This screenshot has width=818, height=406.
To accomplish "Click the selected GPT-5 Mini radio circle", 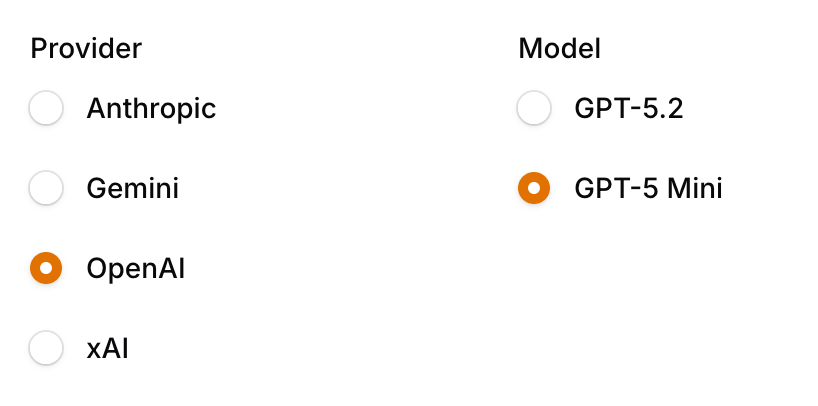I will click(534, 188).
